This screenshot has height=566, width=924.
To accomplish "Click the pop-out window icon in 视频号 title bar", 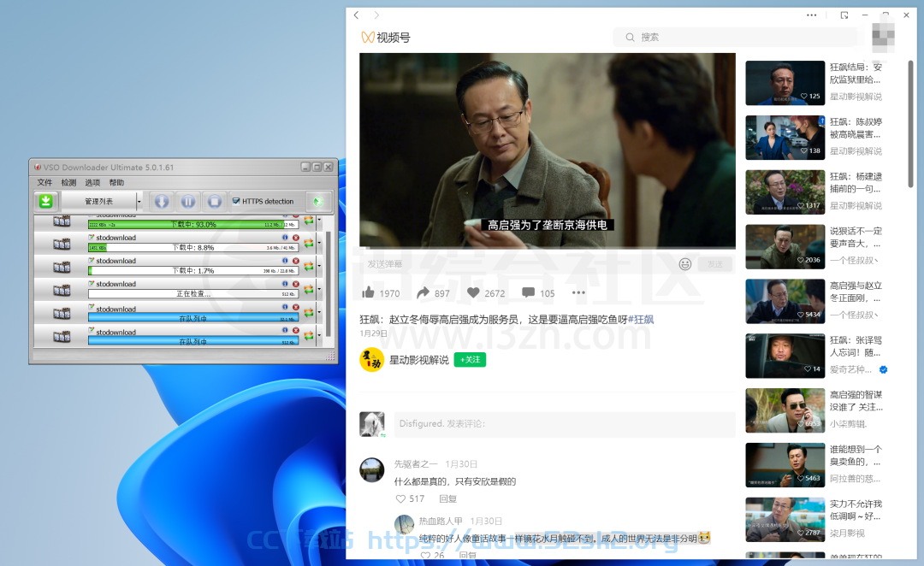I will (x=844, y=15).
